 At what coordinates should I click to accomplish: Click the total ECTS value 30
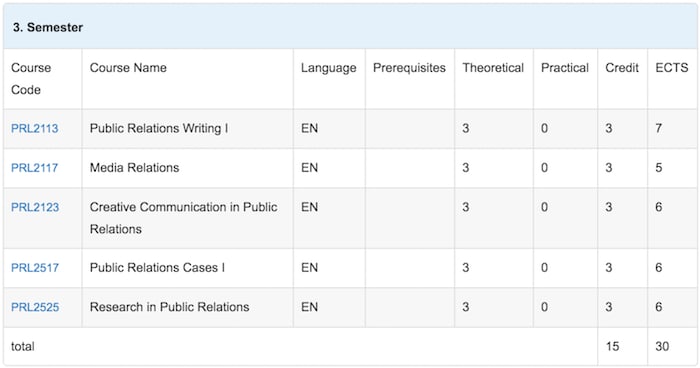click(x=662, y=347)
